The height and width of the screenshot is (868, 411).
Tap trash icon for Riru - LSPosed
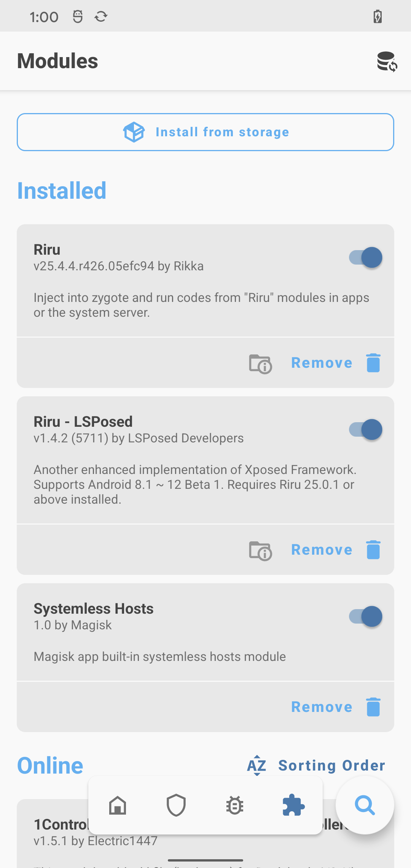click(373, 550)
